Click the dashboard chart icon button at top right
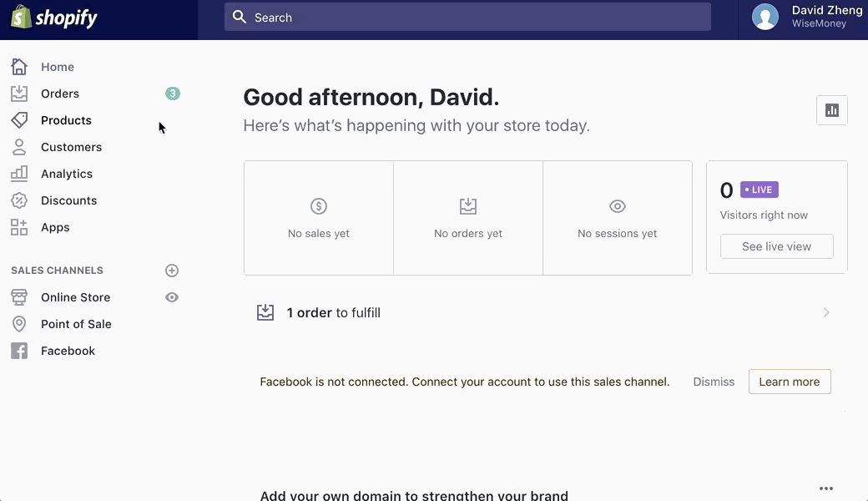This screenshot has height=501, width=868. 831,110
